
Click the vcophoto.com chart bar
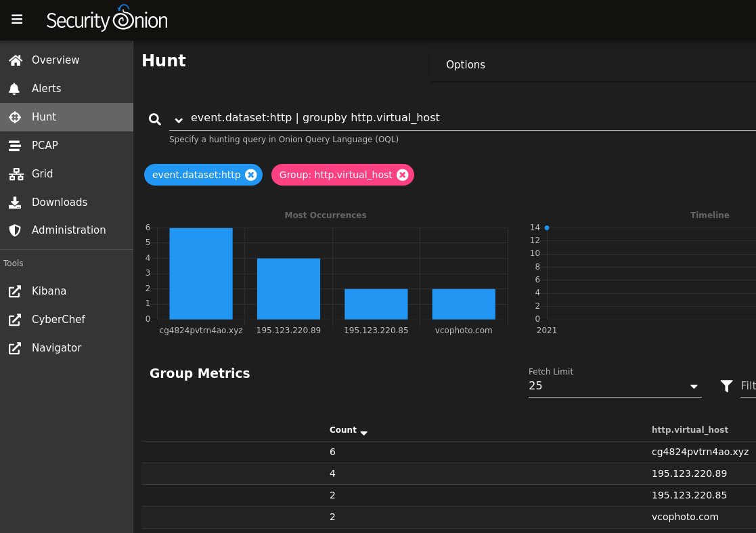coord(464,304)
